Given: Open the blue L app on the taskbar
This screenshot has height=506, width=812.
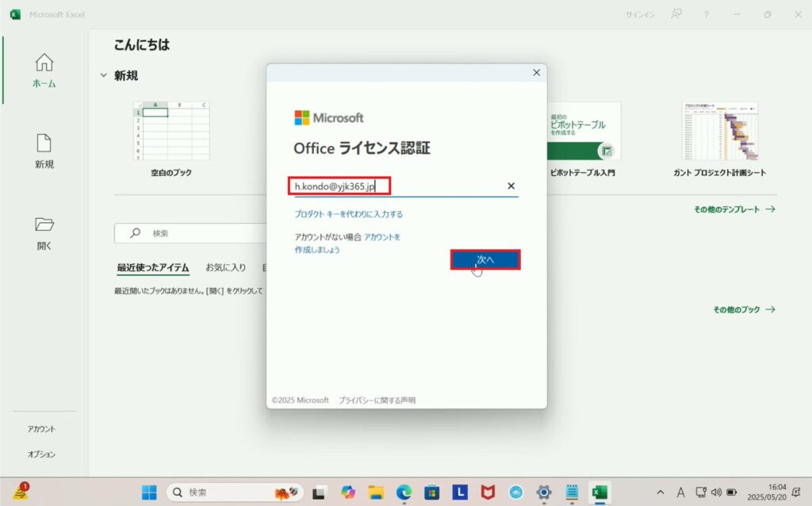Looking at the screenshot, I should [460, 492].
